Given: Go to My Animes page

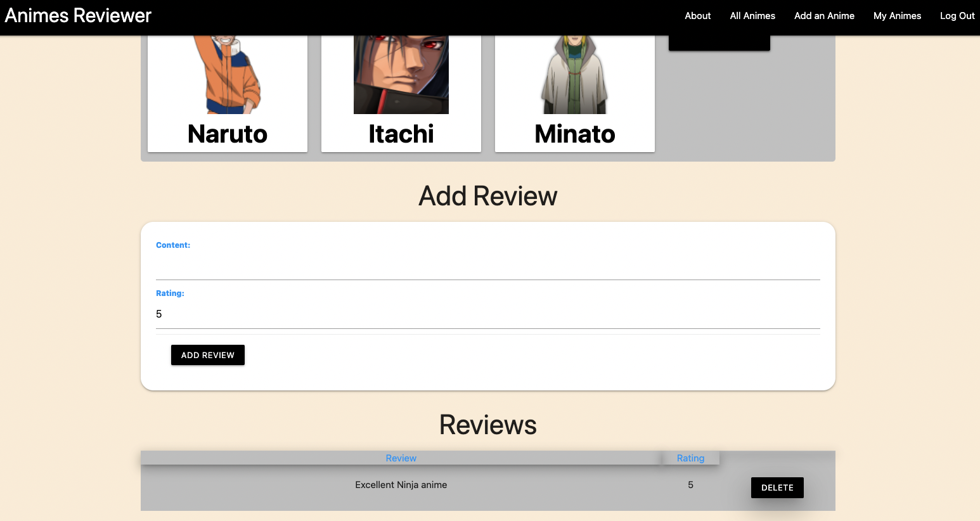Looking at the screenshot, I should (897, 16).
